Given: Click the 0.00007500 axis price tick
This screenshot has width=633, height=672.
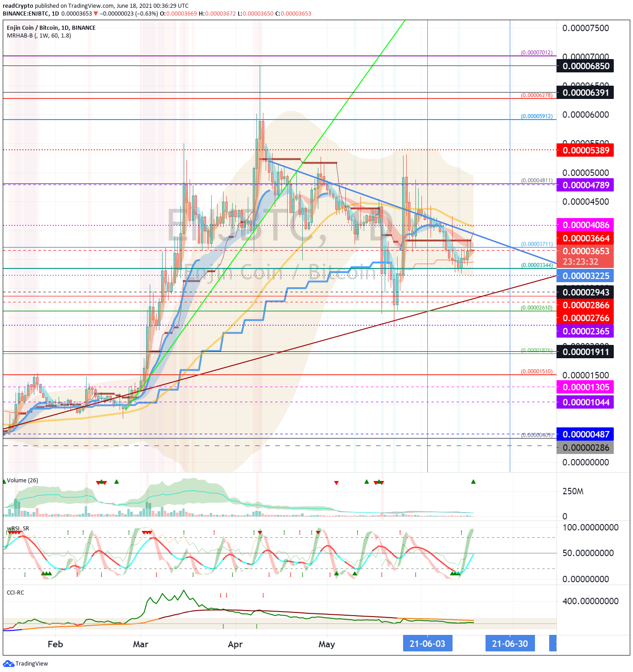Looking at the screenshot, I should (x=586, y=28).
